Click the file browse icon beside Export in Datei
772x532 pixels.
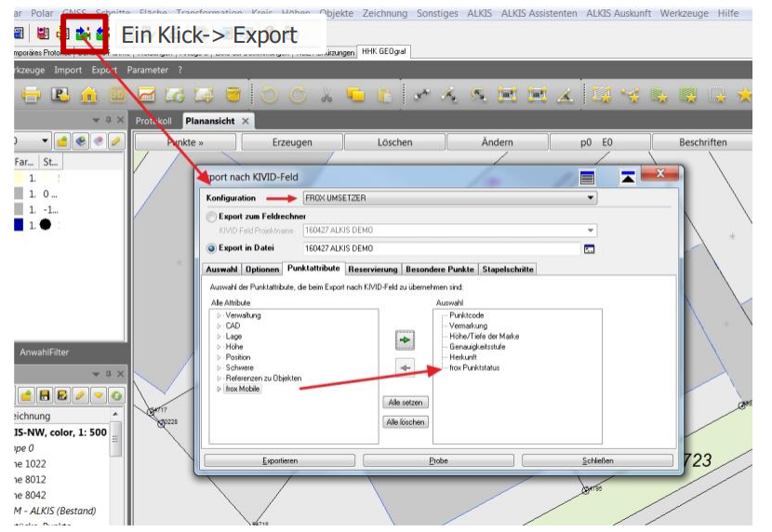coord(589,249)
